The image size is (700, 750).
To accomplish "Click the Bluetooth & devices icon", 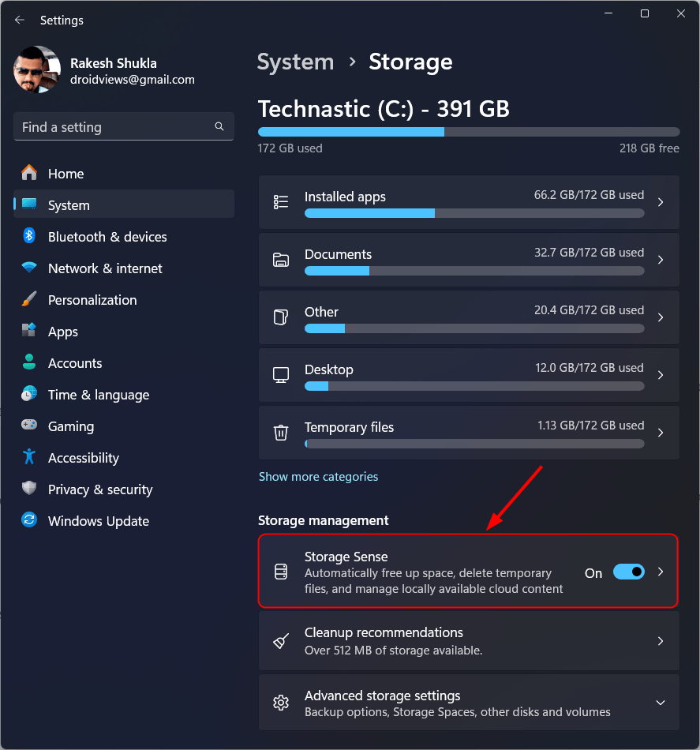I will [29, 237].
